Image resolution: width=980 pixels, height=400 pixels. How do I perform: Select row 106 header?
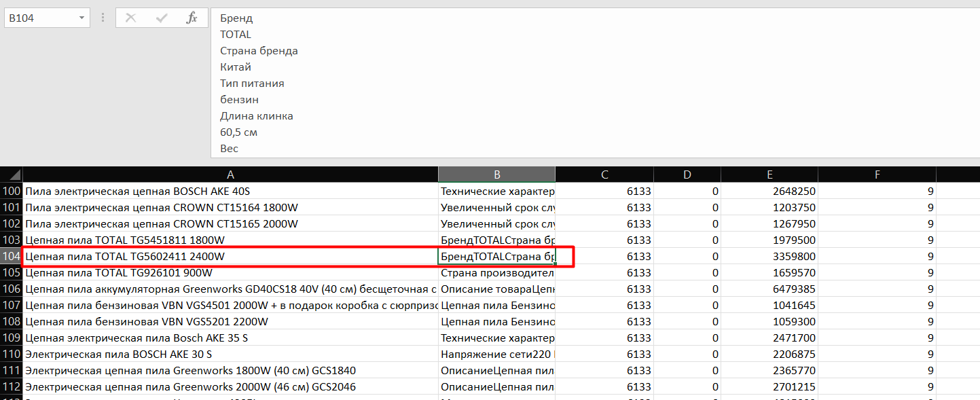pyautogui.click(x=12, y=289)
